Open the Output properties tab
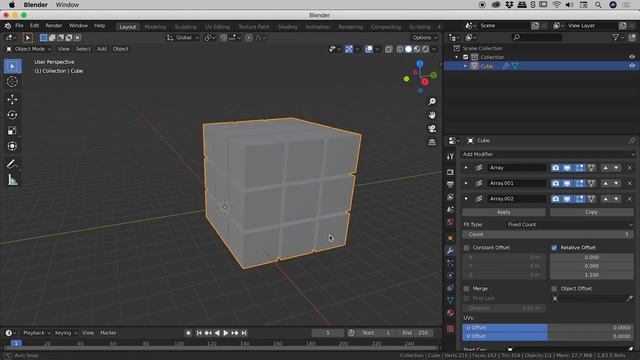This screenshot has height=360, width=640. [450, 184]
